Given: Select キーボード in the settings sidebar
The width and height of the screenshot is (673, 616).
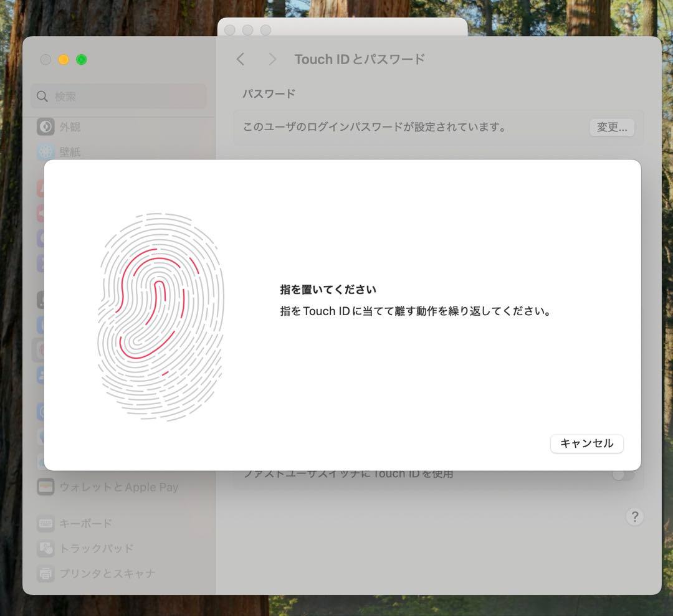Looking at the screenshot, I should click(87, 523).
